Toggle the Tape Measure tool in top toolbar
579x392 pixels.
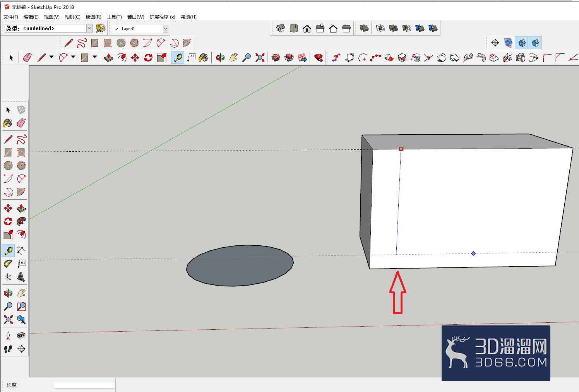(x=178, y=58)
